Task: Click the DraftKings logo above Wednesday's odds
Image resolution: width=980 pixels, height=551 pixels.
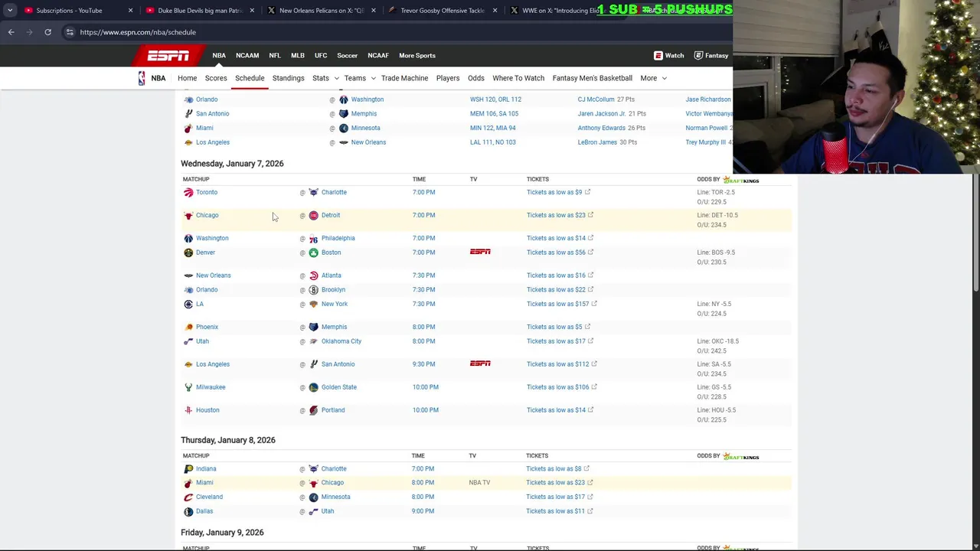Action: [741, 181]
